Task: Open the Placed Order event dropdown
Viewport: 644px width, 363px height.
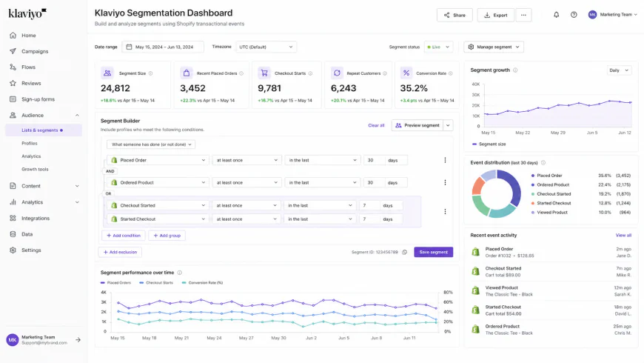Action: (158, 160)
